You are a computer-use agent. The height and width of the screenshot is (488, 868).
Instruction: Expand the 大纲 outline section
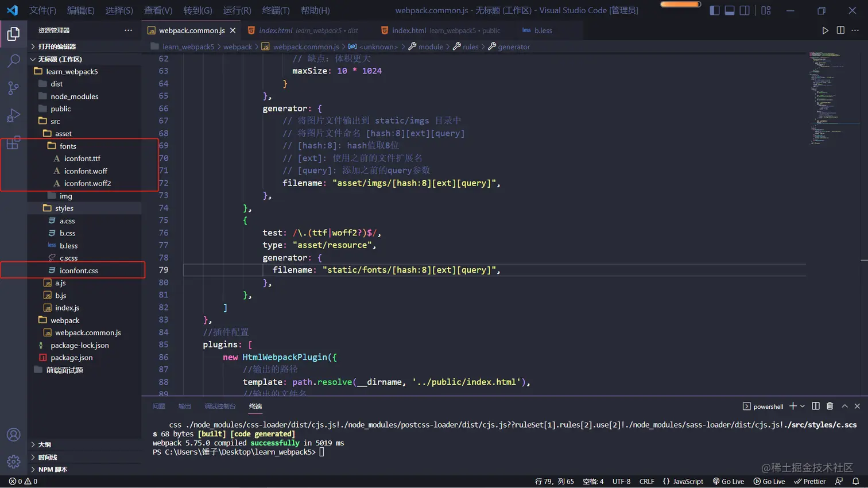pos(84,444)
